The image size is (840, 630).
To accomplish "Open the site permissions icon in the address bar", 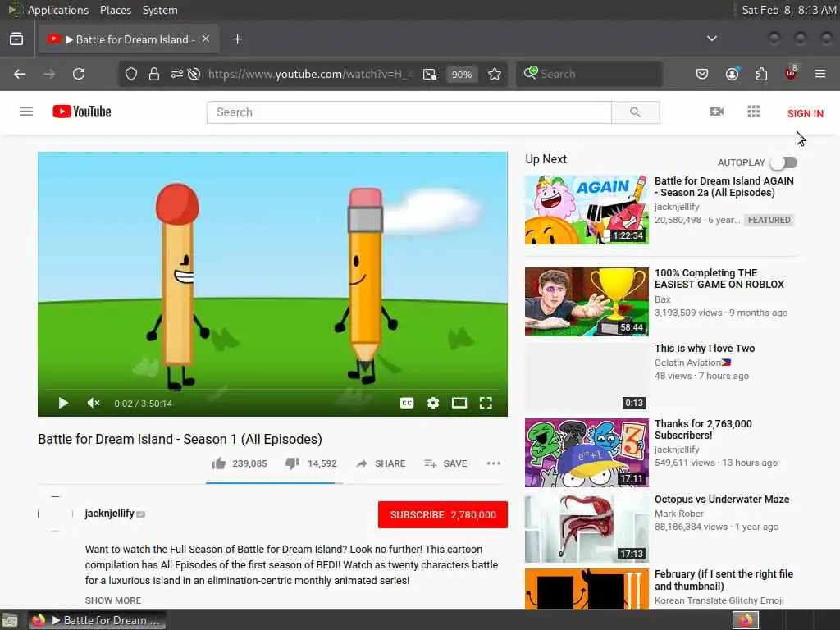I will [x=177, y=74].
